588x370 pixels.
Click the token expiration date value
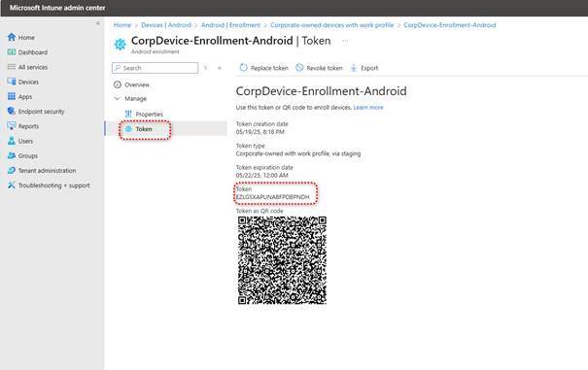(x=261, y=175)
